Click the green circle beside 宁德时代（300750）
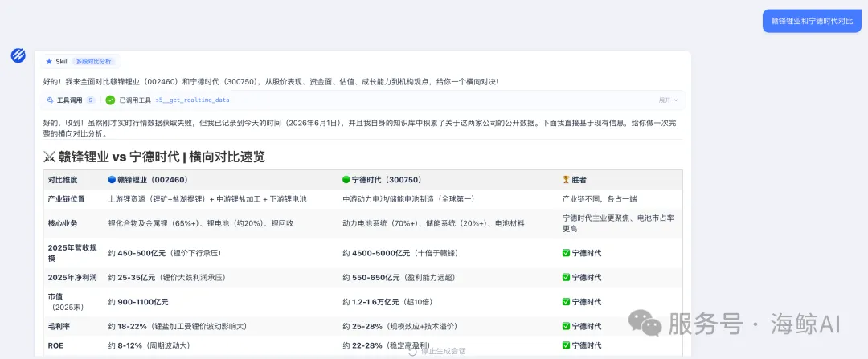The image size is (868, 359). tap(346, 180)
